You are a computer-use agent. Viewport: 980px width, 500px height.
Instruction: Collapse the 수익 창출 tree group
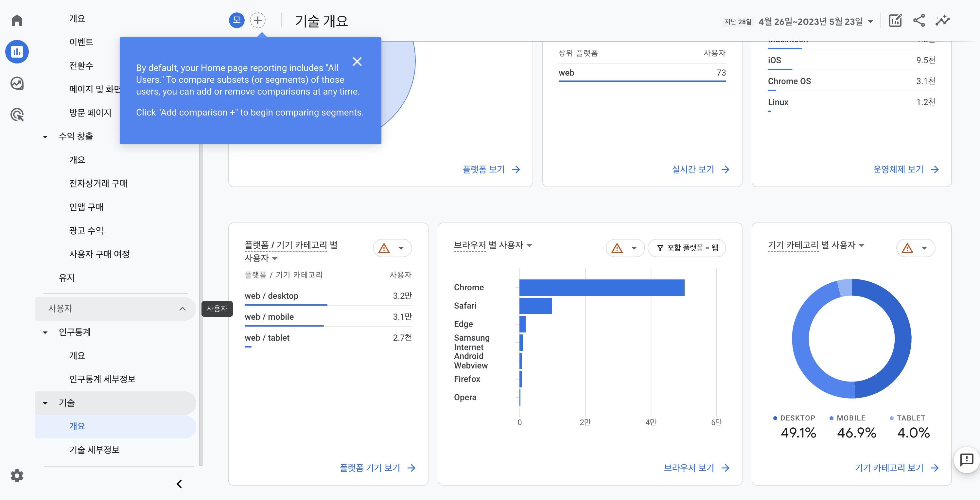[x=45, y=136]
